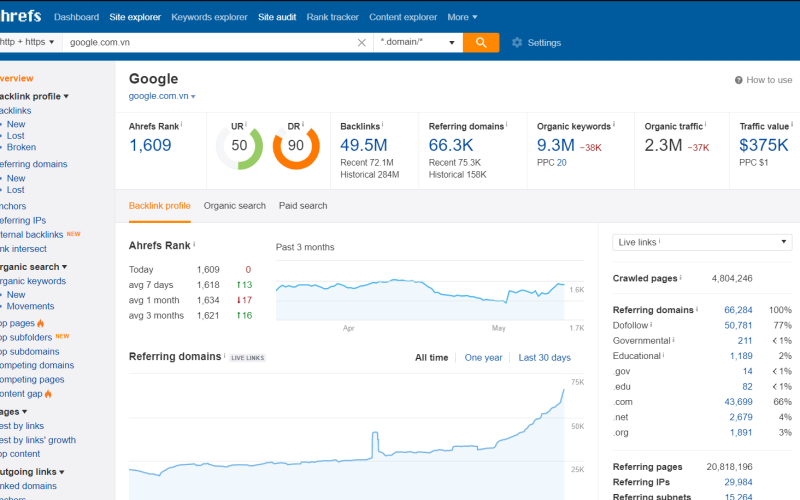Click the info icon beside Crawled pages

681,278
